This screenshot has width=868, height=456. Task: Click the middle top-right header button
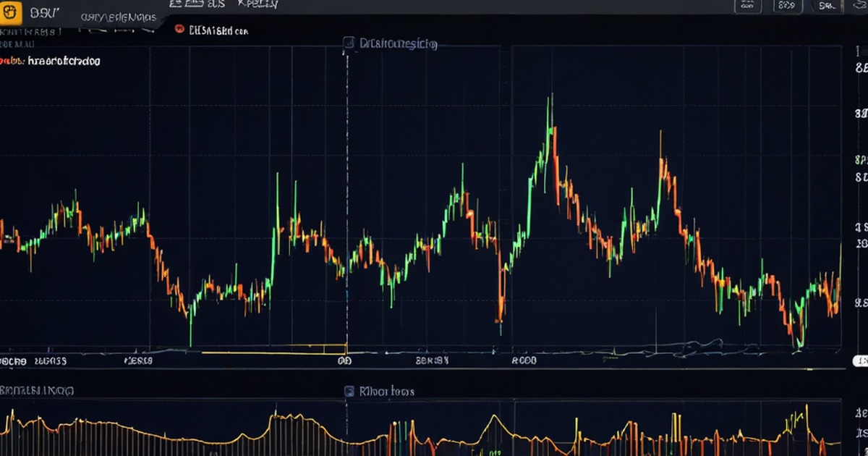[x=788, y=6]
